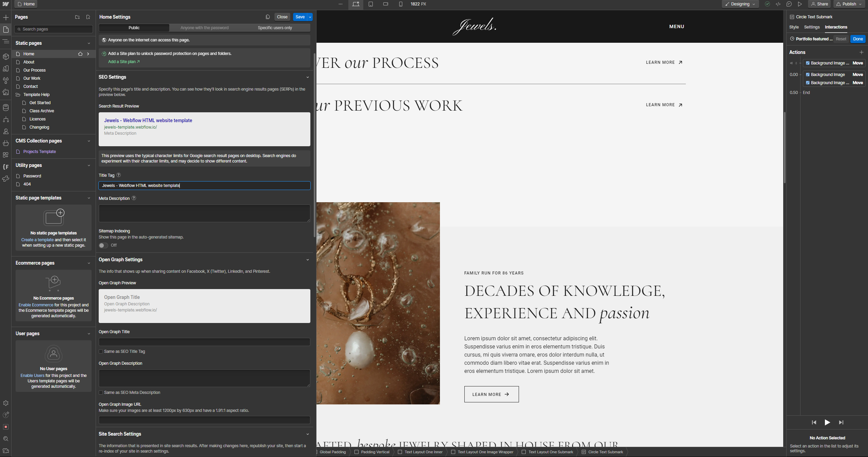The height and width of the screenshot is (457, 868).
Task: Open the CMS collections database icon
Action: coord(6,108)
